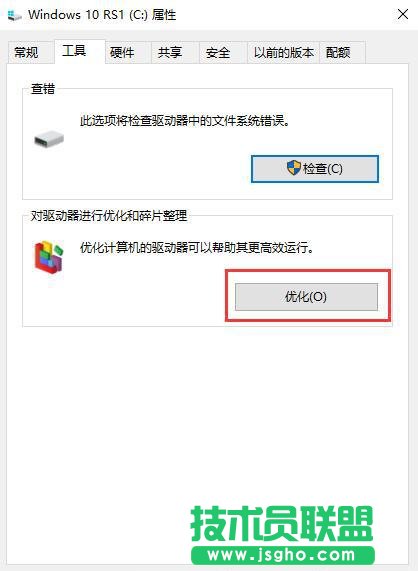Click the shield icon on 检查 button

point(293,168)
